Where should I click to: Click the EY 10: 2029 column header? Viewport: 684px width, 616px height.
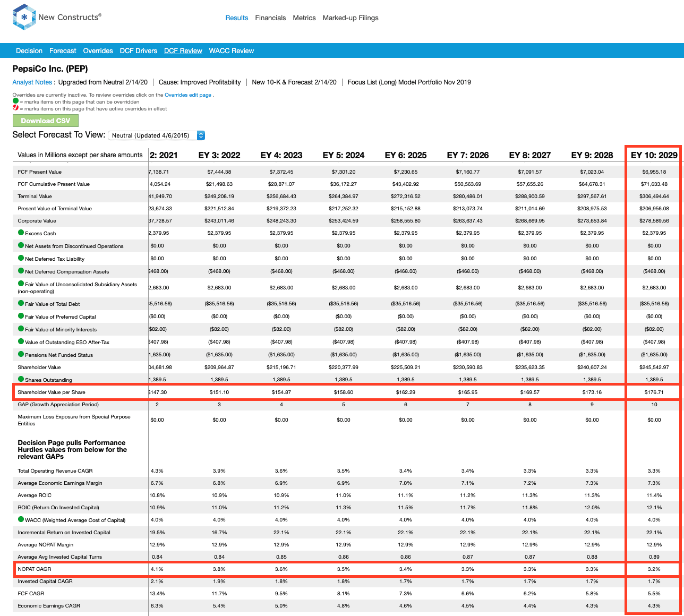(x=654, y=155)
